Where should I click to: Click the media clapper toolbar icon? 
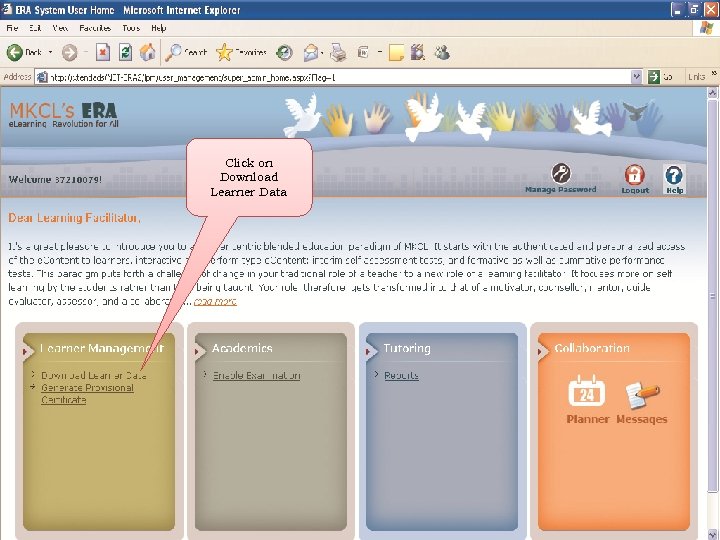point(418,52)
